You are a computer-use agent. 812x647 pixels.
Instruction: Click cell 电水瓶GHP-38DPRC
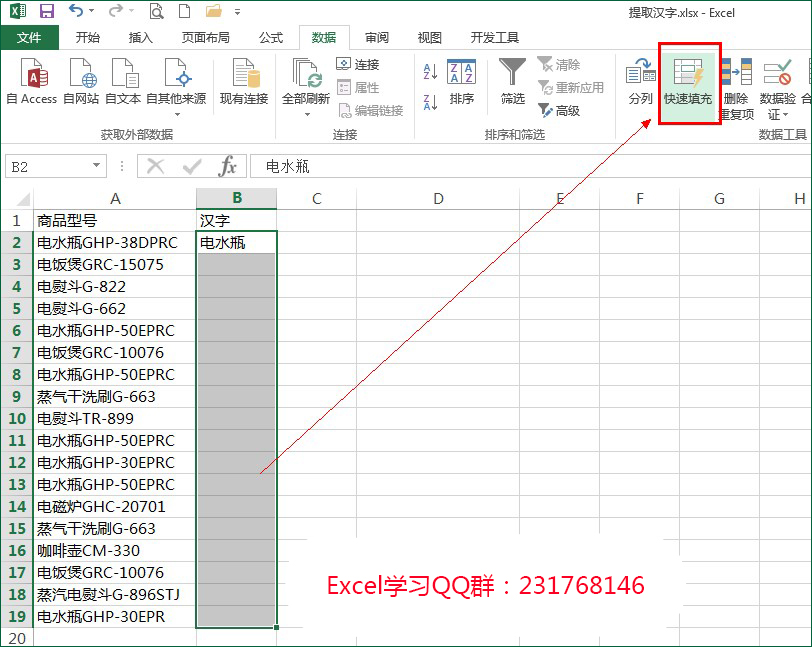point(115,242)
